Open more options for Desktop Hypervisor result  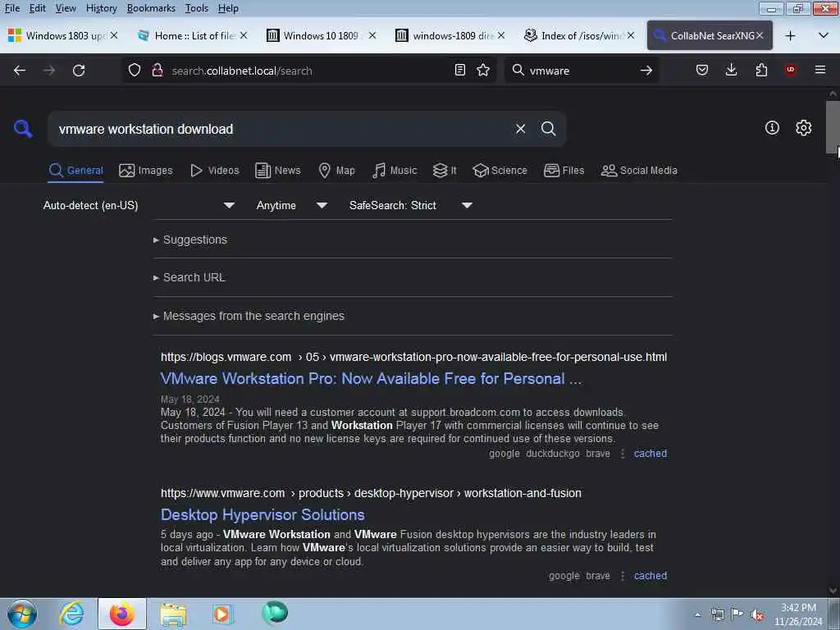(x=623, y=576)
